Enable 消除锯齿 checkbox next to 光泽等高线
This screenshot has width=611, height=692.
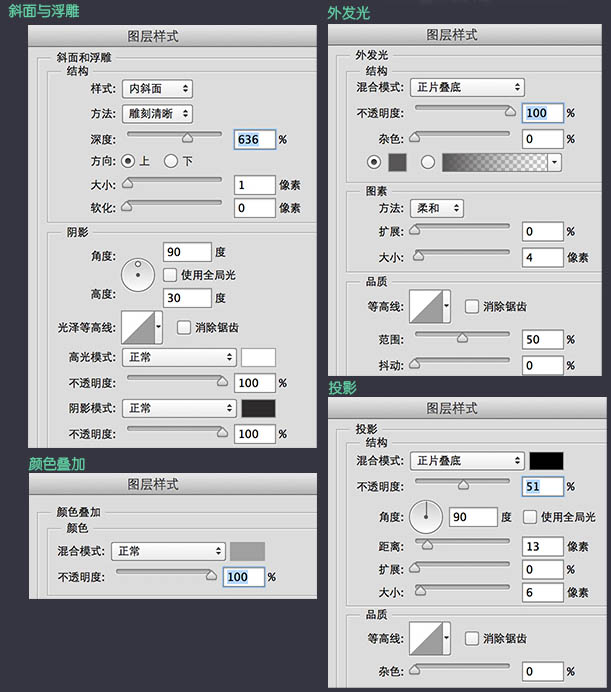click(x=184, y=327)
